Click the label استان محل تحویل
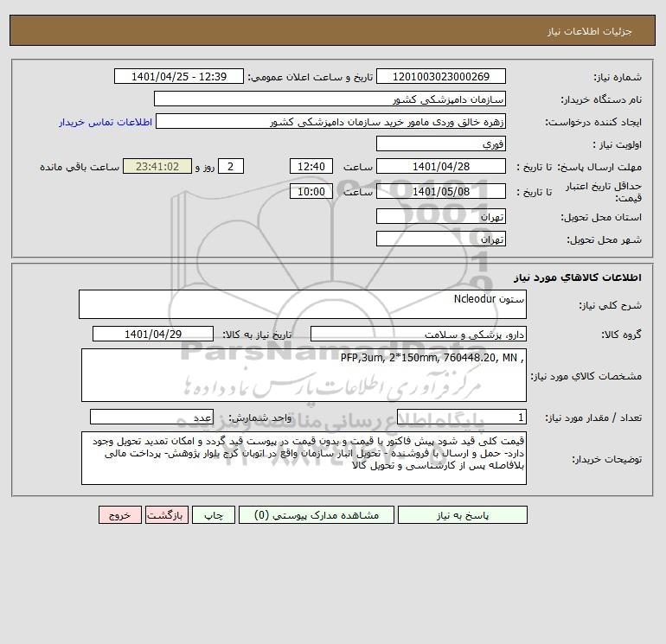The image size is (666, 644). 601,217
